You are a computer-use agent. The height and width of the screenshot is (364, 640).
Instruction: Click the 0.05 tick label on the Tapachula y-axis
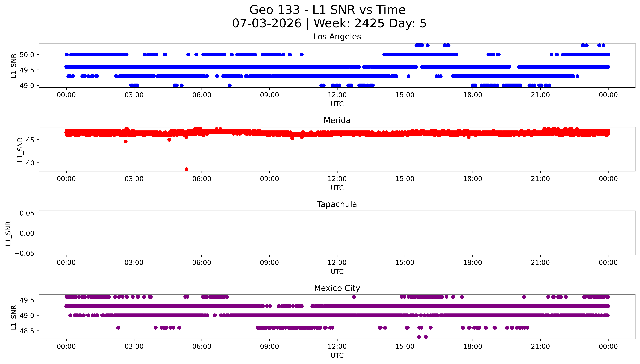click(27, 213)
